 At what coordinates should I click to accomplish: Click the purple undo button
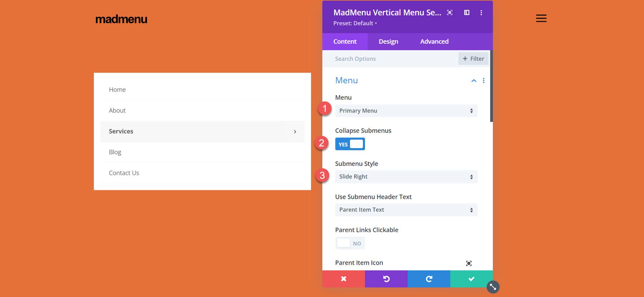386,279
